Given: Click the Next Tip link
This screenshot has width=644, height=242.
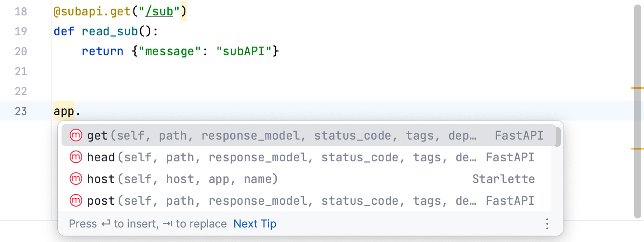Looking at the screenshot, I should point(255,224).
